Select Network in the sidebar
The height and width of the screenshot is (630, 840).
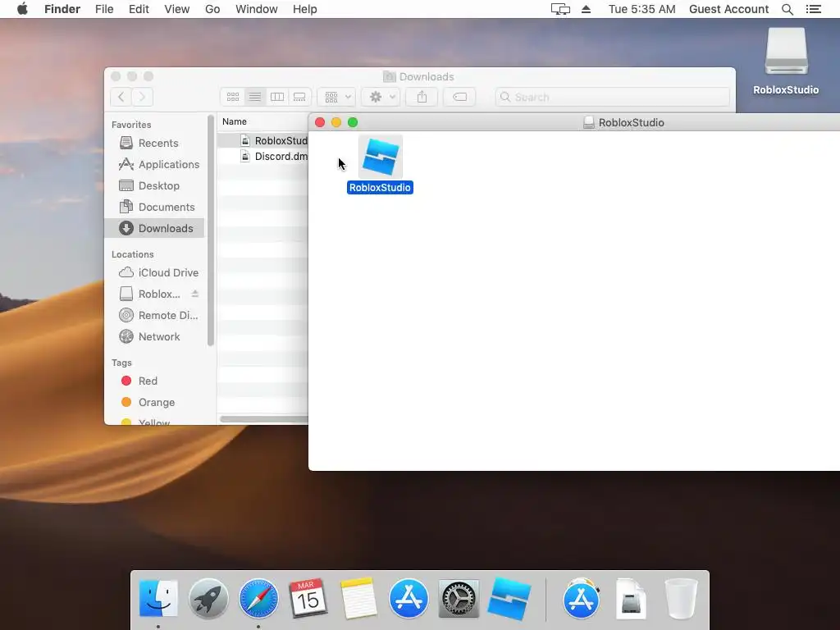pyautogui.click(x=154, y=337)
